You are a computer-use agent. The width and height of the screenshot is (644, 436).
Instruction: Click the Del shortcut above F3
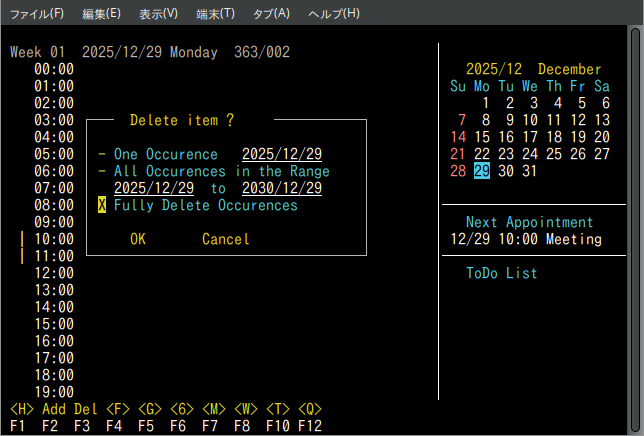click(86, 409)
